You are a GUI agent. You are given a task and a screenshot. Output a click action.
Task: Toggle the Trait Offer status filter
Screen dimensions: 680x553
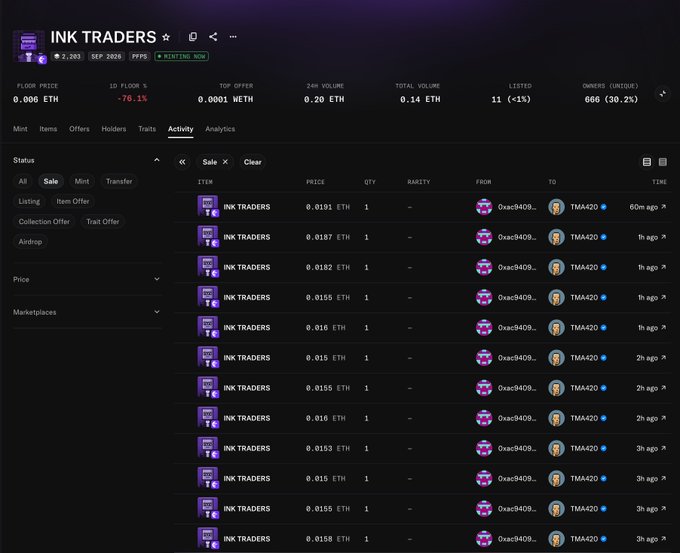click(103, 221)
